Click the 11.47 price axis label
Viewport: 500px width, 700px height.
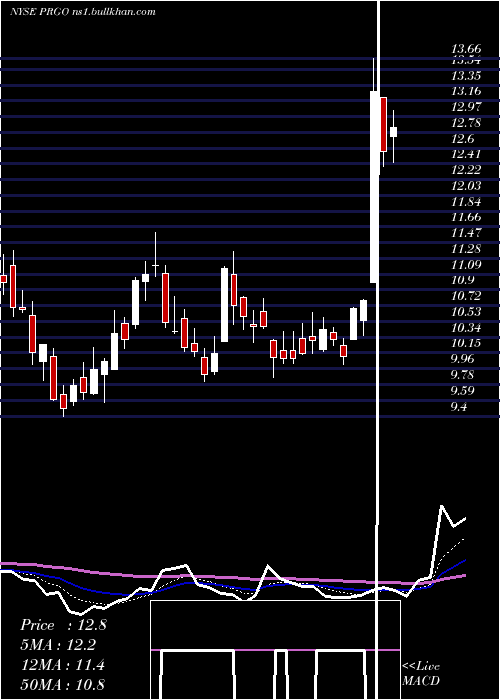(x=466, y=233)
